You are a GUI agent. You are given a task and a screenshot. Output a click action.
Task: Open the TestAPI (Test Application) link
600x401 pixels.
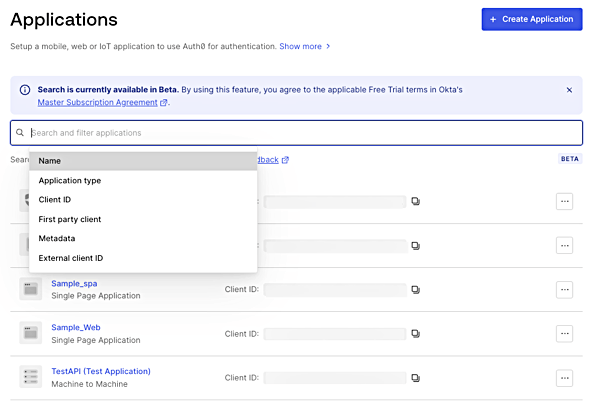tap(101, 371)
